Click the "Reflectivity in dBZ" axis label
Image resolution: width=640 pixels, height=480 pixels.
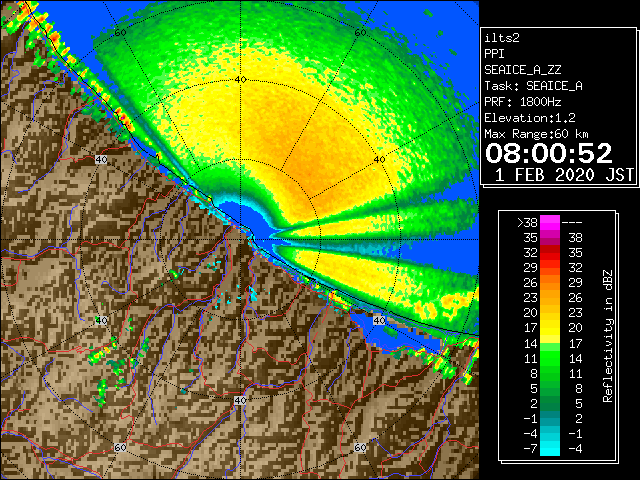click(607, 336)
